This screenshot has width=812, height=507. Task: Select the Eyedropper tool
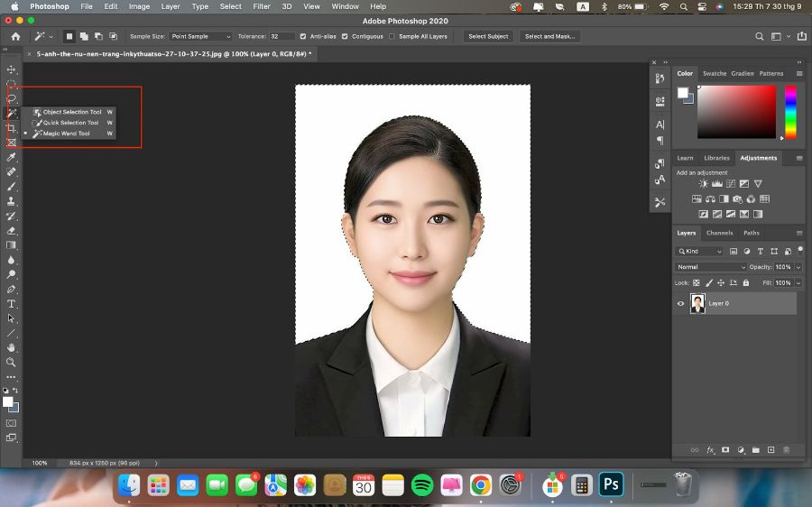click(11, 157)
